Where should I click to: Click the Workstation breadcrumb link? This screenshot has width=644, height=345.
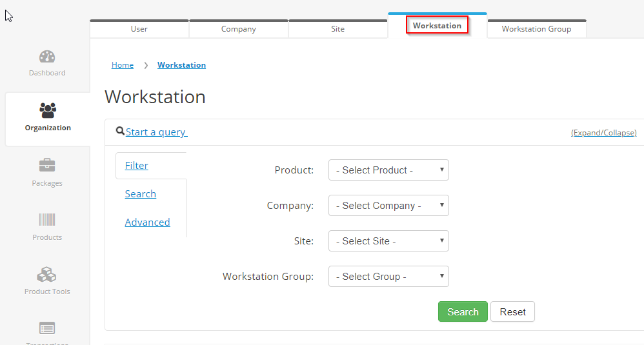point(181,65)
